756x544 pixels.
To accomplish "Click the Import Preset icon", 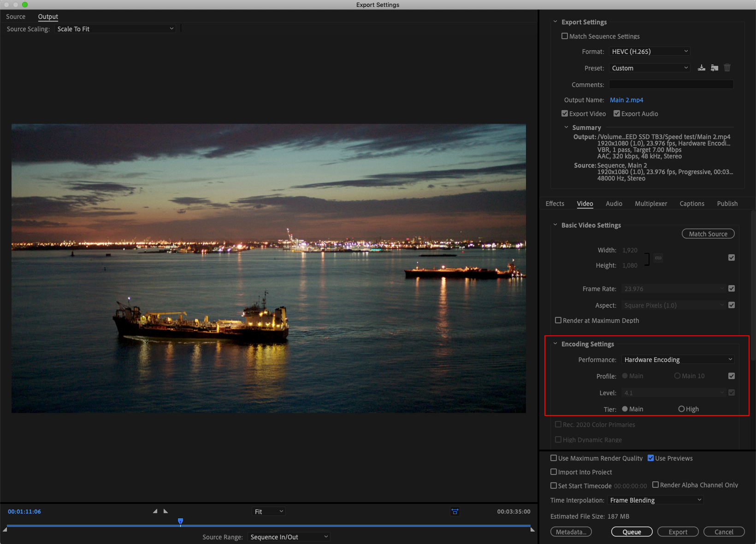I will pyautogui.click(x=714, y=68).
